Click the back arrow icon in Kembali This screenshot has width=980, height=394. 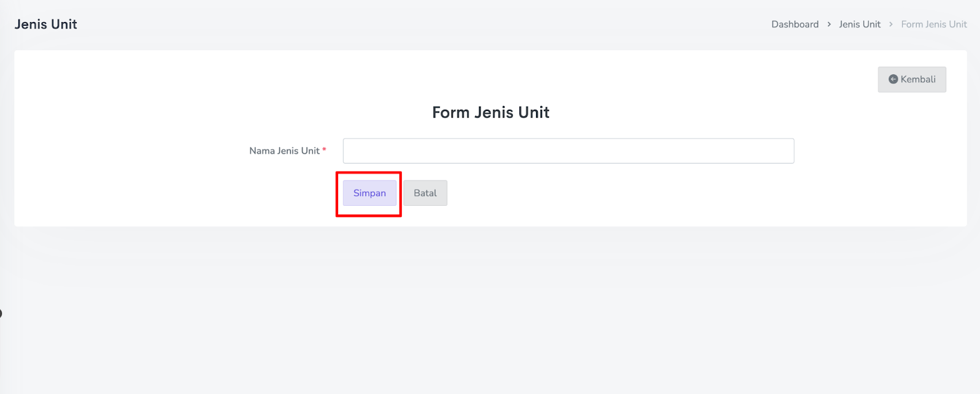[893, 80]
